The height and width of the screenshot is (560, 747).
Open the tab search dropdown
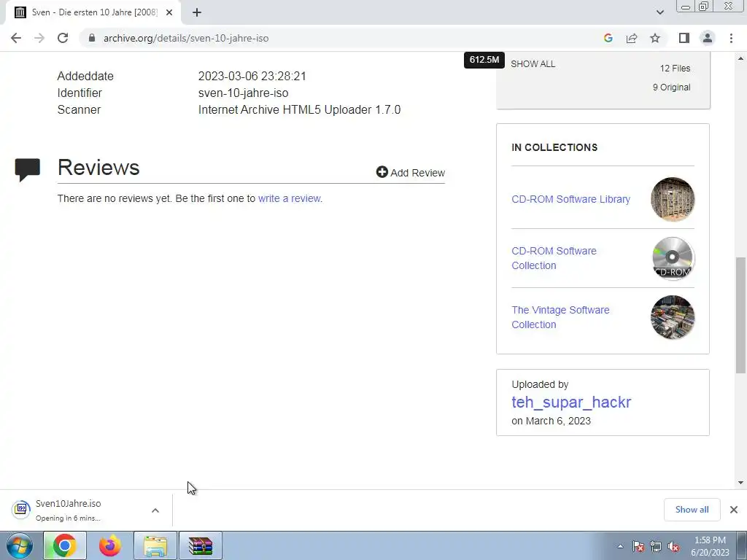pyautogui.click(x=659, y=12)
